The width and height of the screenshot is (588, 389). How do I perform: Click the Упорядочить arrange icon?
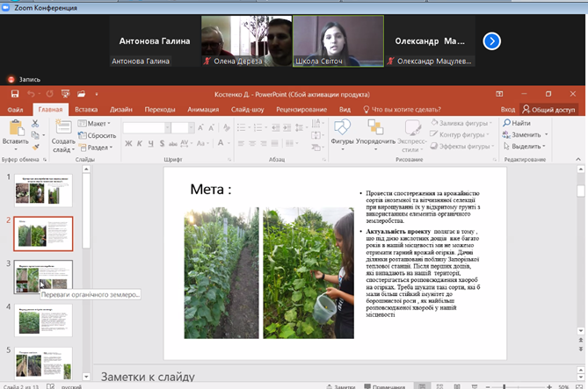tap(375, 128)
